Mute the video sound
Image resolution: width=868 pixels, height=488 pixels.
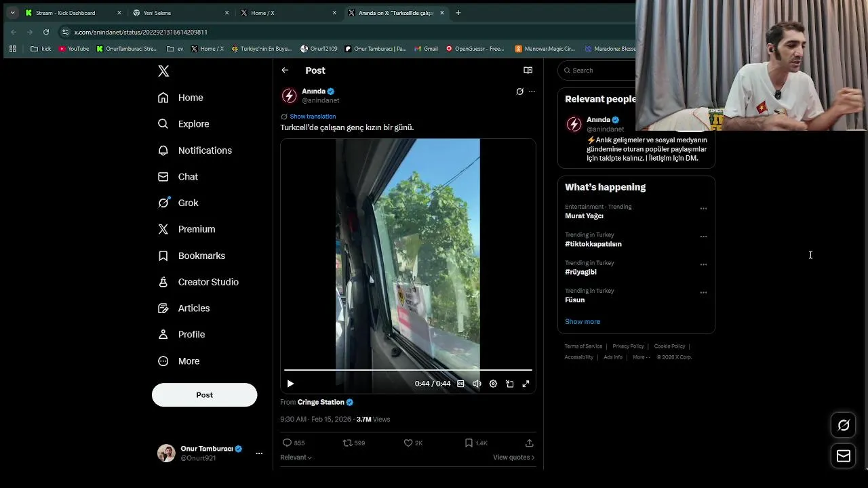click(x=477, y=384)
